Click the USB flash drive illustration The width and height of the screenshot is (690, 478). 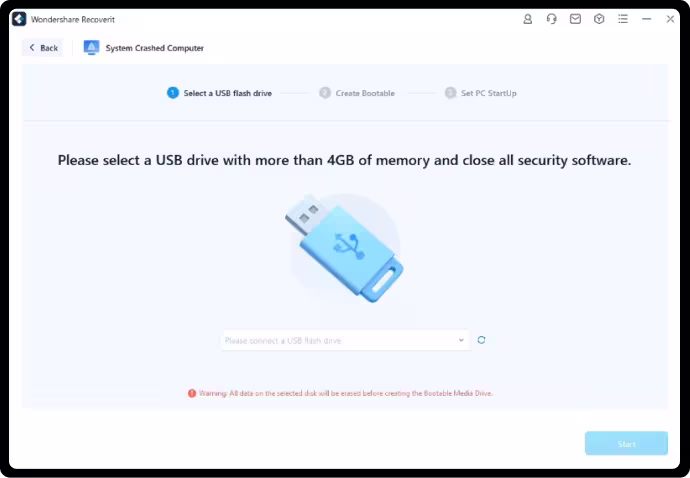tap(344, 248)
